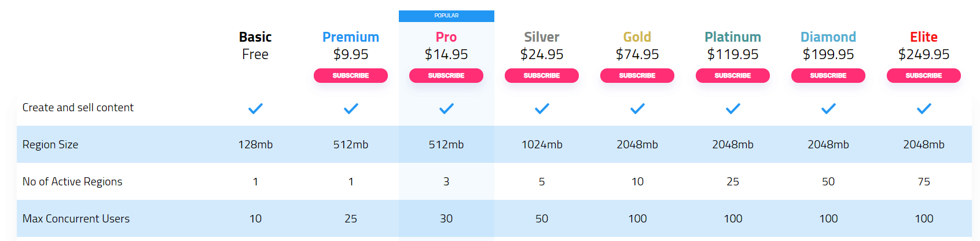Subscribe to the Pro plan
Viewport: 980px width, 241px height.
(x=446, y=75)
